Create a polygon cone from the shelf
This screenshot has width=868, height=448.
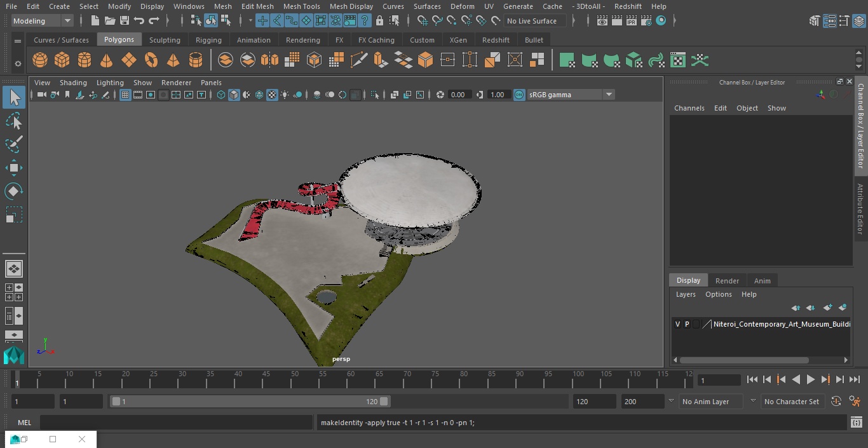point(107,60)
